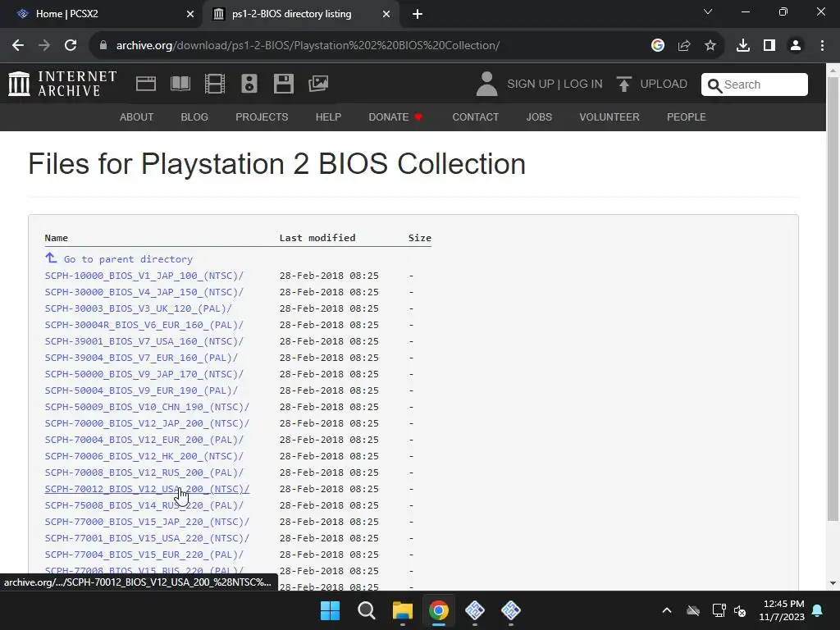Open SCPH-50009_BIOS_V10_CHN_190 folder
Viewport: 840px width, 630px height.
[148, 407]
